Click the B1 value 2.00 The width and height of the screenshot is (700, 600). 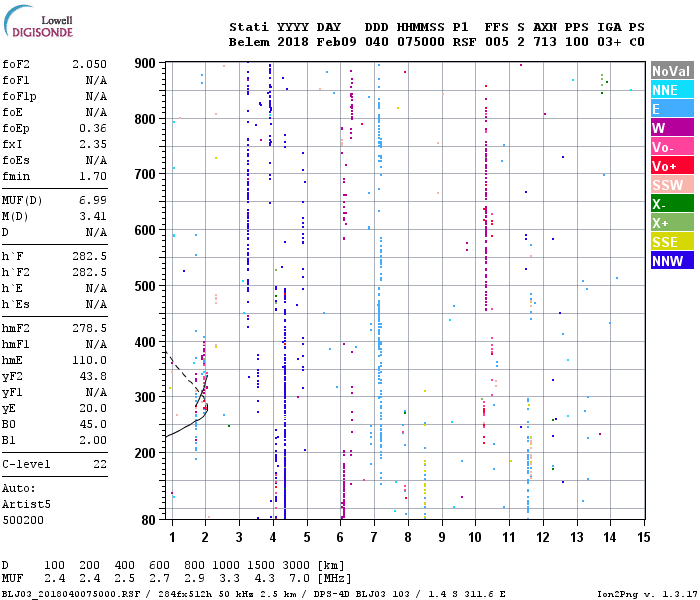pos(93,440)
